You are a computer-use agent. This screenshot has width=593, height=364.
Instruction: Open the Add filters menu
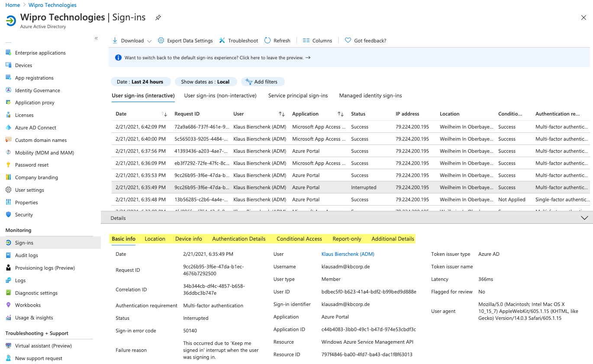(262, 81)
